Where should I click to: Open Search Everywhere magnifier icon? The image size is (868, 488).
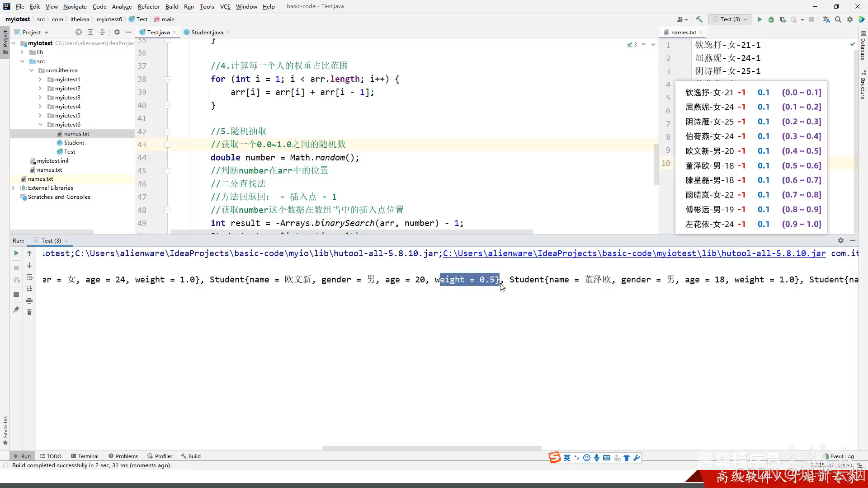pos(838,19)
